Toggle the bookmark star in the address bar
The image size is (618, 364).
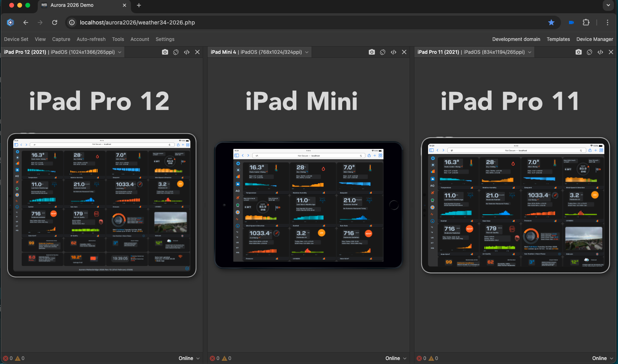[x=551, y=22]
